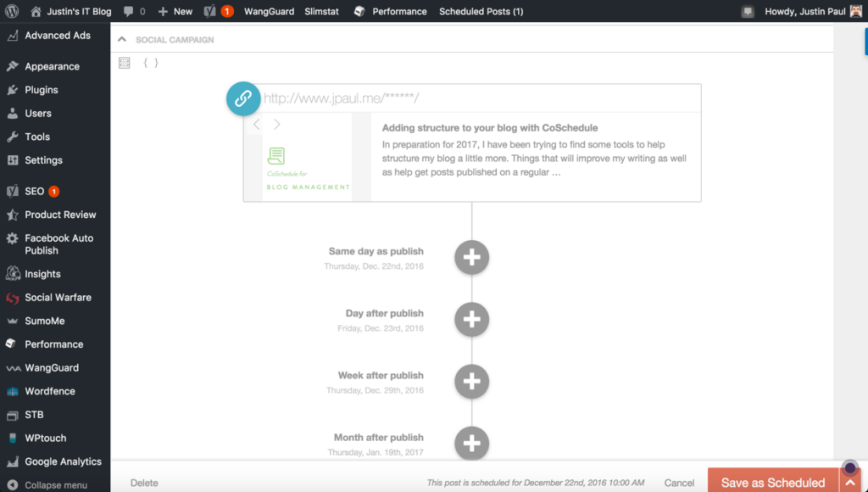This screenshot has width=868, height=492.
Task: Click the curly braces icon
Action: 151,63
